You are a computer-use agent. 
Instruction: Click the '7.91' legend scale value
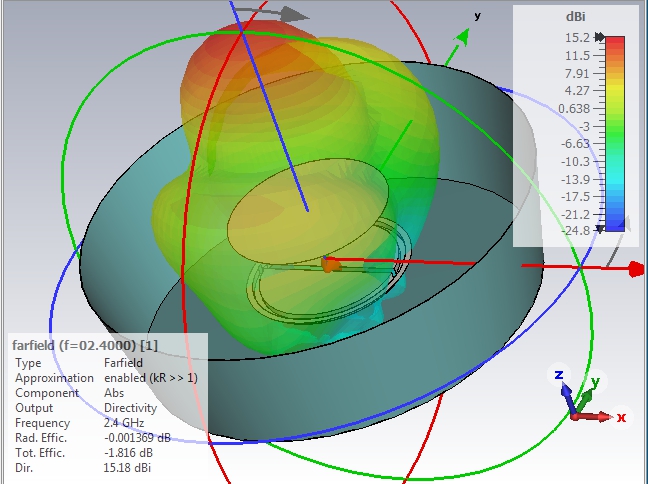[577, 73]
